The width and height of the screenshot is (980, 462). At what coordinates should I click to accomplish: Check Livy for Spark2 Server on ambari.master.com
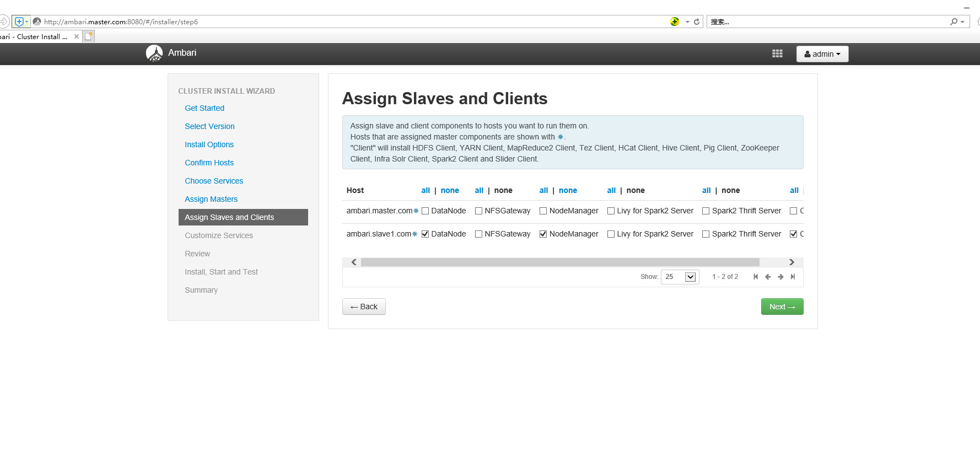coord(611,211)
